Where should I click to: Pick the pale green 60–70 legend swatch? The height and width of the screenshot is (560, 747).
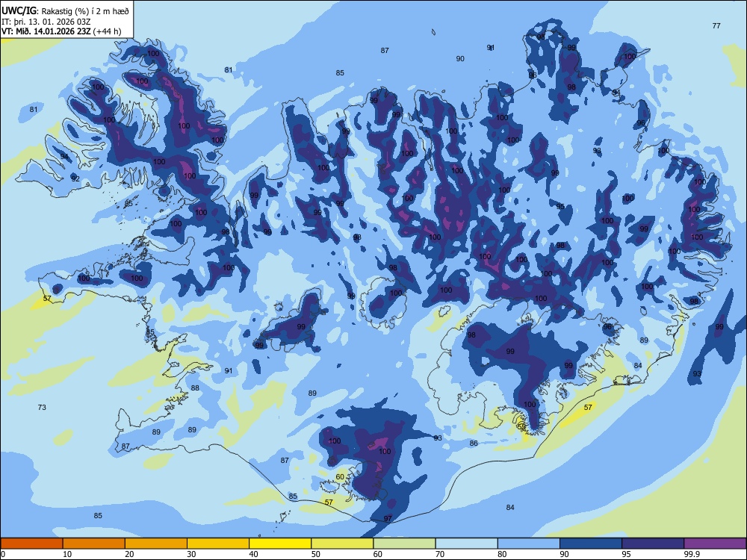[404, 544]
